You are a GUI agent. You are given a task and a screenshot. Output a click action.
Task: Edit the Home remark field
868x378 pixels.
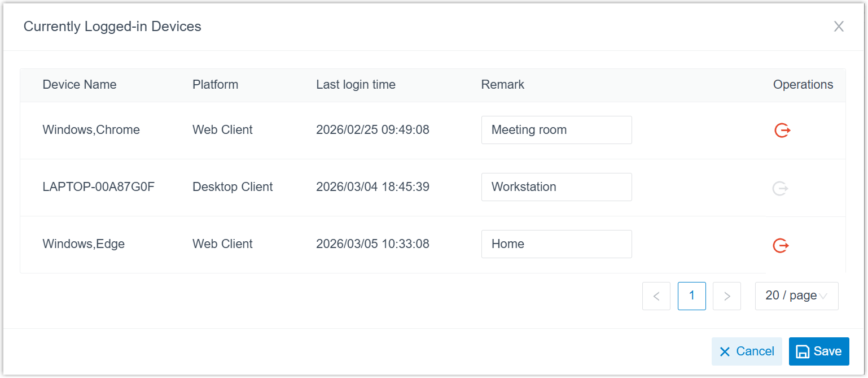[556, 244]
